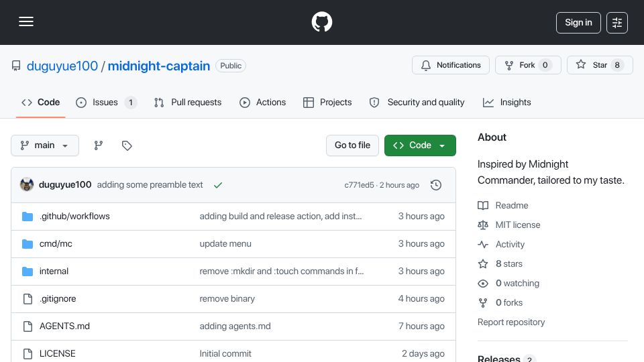View commit status green checkmark

click(x=217, y=185)
